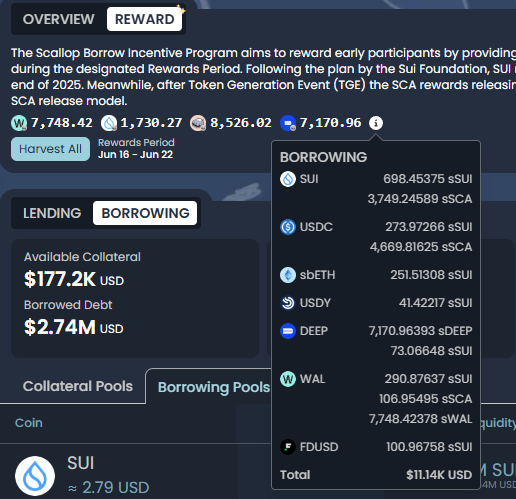Click the 8,526.02 reward amount
Viewport: 516px width, 499px height.
click(x=241, y=123)
